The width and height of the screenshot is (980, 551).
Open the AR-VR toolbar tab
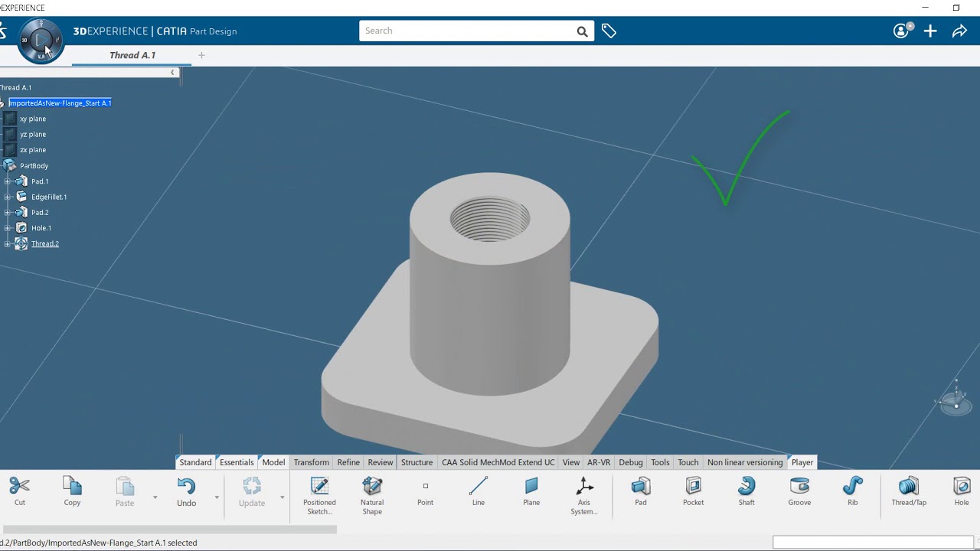pos(599,462)
